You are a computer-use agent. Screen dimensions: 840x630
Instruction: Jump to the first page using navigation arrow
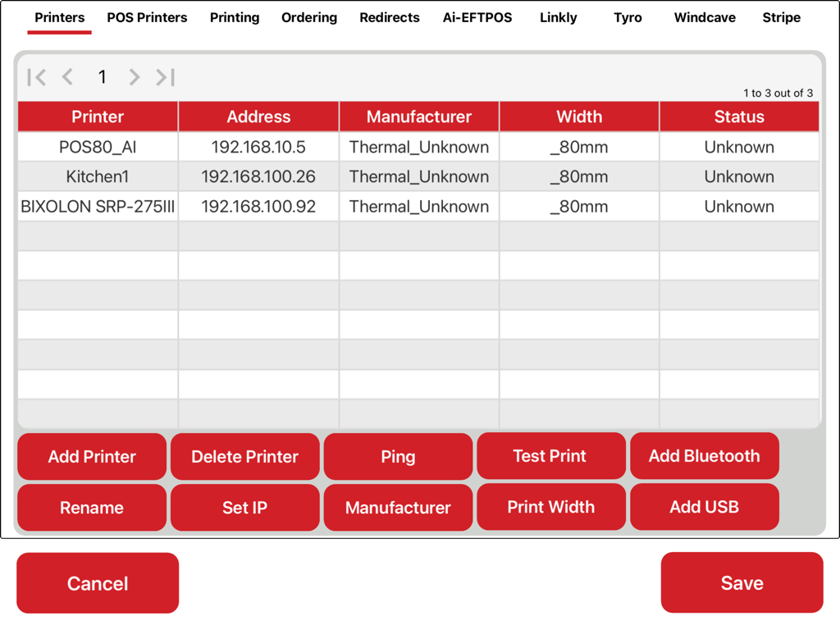36,76
